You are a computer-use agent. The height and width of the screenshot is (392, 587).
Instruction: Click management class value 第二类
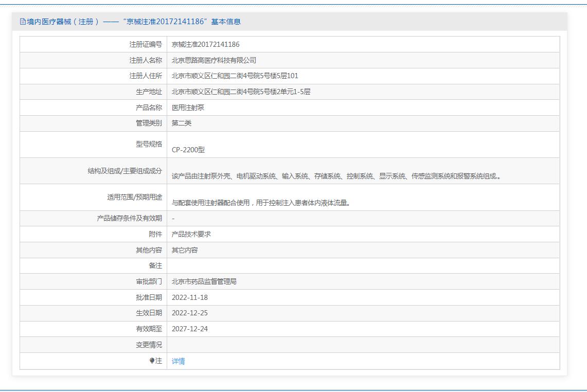[x=182, y=123]
